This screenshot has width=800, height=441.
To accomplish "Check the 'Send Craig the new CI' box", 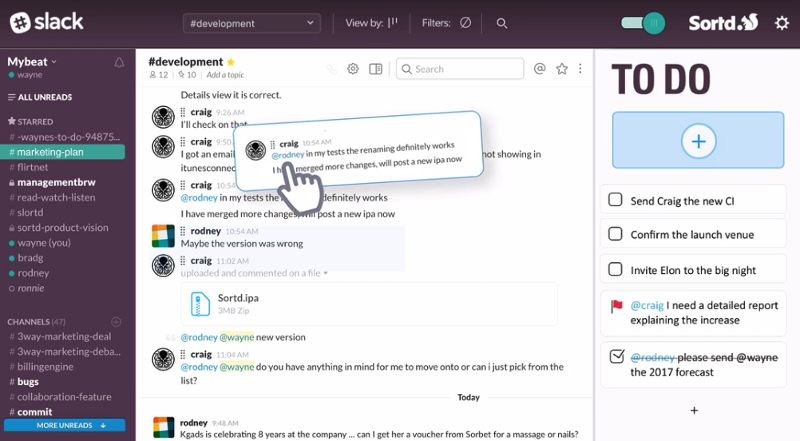I will pyautogui.click(x=616, y=200).
